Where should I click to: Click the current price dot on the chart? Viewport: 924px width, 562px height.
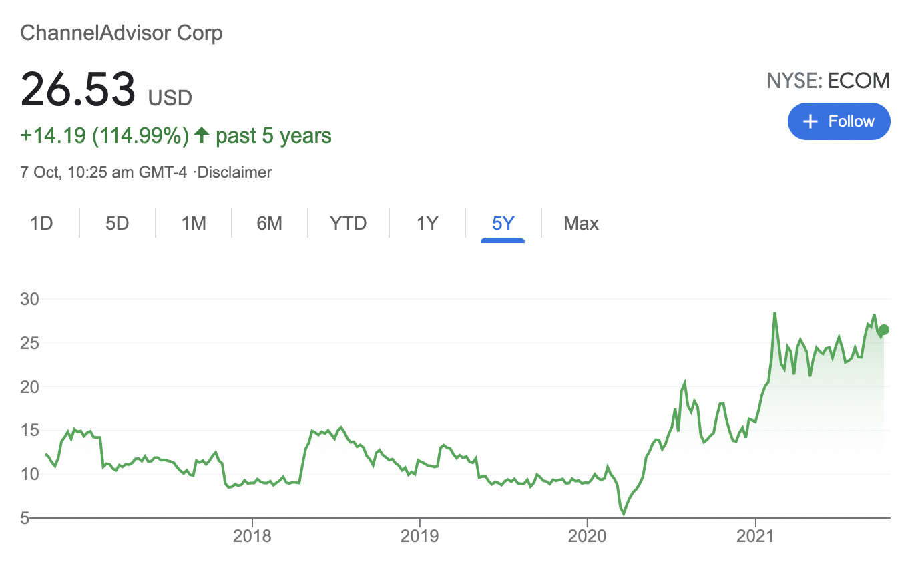tap(884, 330)
